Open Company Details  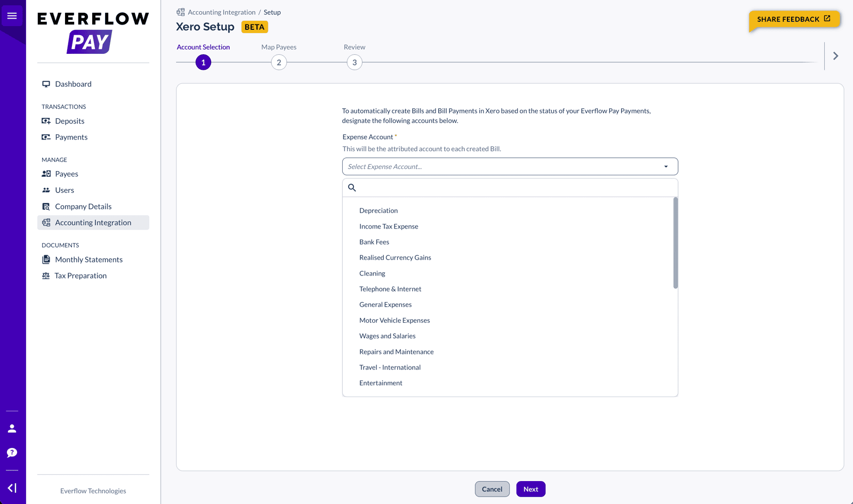coord(83,207)
